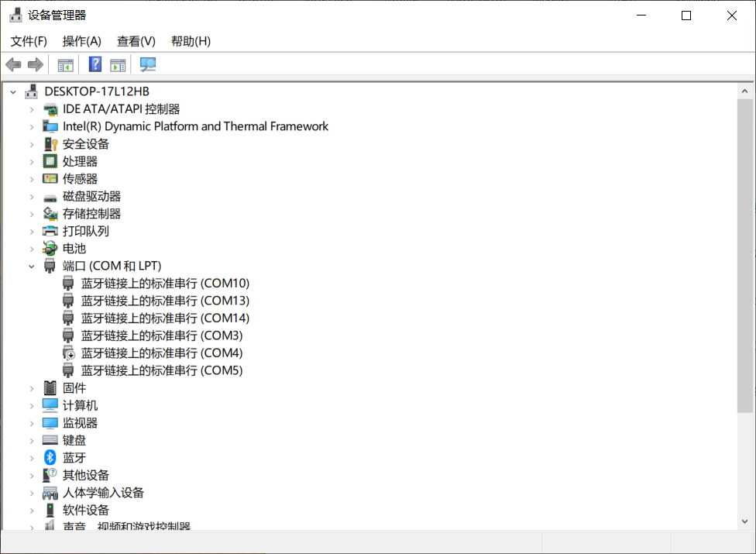756x554 pixels.
Task: Click the IDE ATA/ATAPI 控制器 icon
Action: pos(50,109)
